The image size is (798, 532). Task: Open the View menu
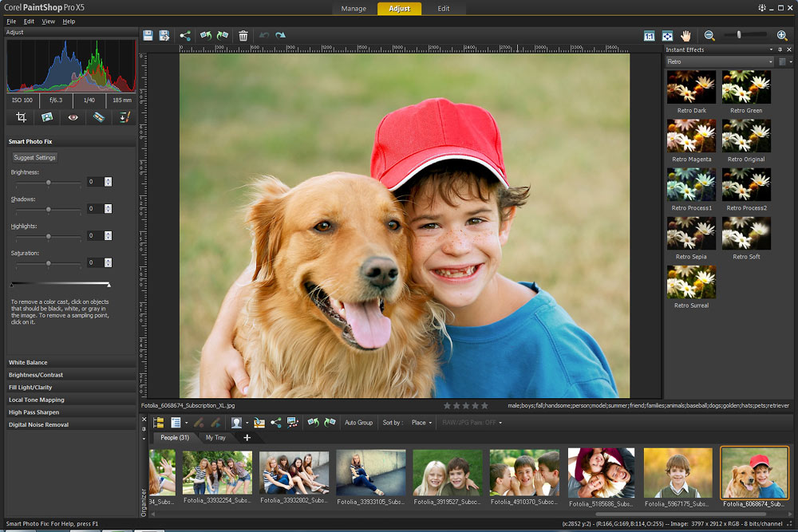click(48, 22)
